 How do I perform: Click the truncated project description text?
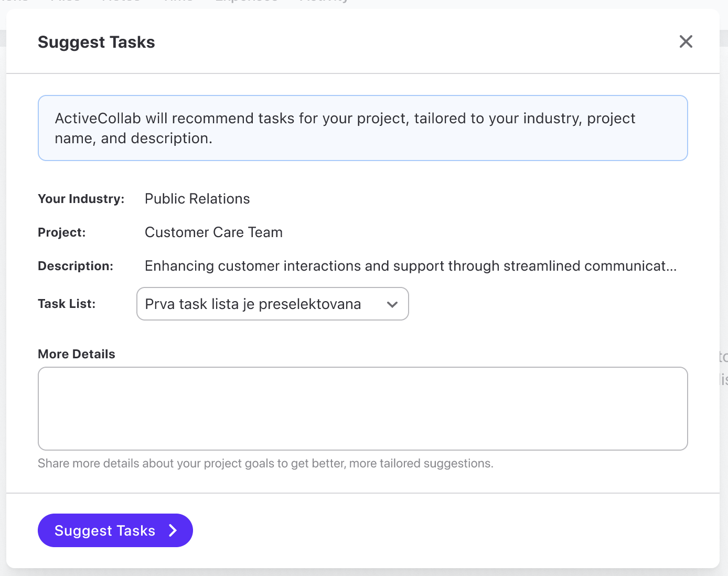point(411,266)
